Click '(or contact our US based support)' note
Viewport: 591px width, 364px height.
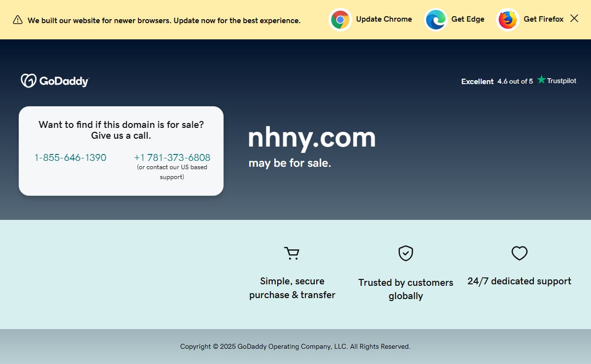click(x=172, y=172)
